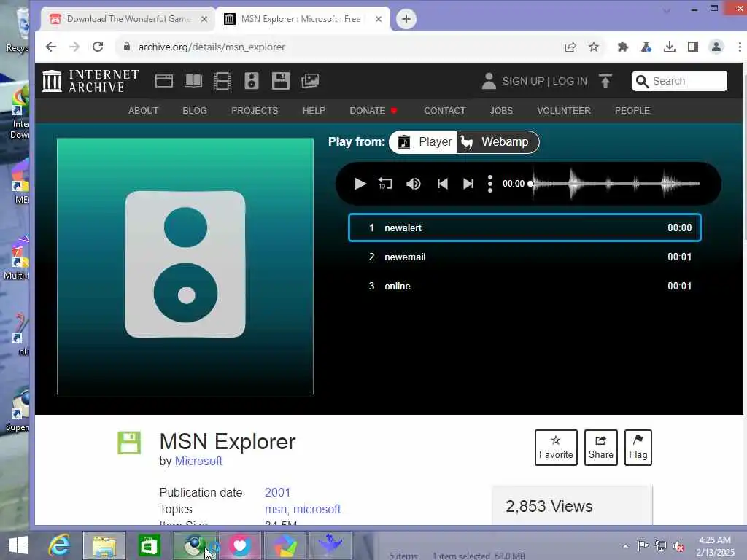Open the HELP menu item
Screen dimensions: 747x560
pos(314,111)
